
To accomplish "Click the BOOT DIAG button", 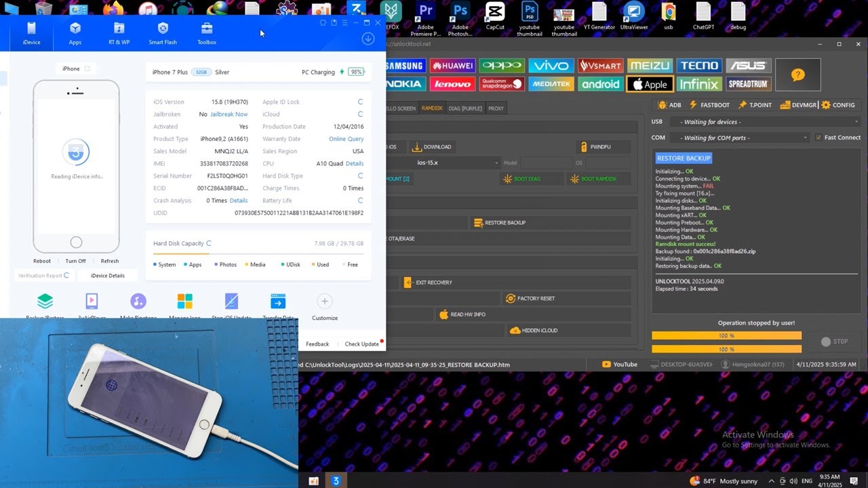I will click(x=532, y=179).
